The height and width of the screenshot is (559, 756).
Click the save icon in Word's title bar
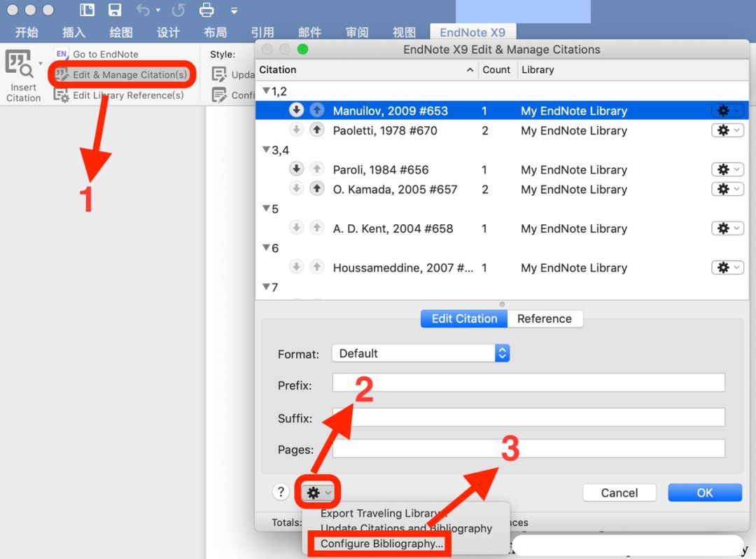coord(115,10)
